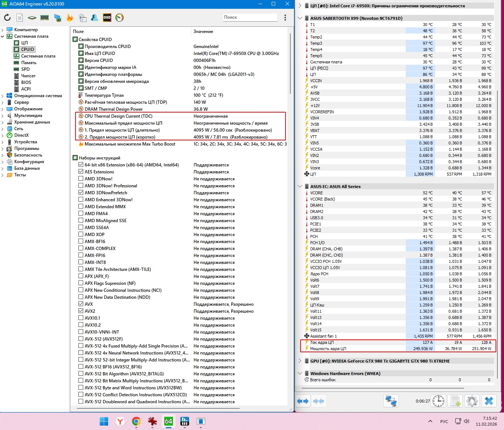This screenshot has height=430, width=504.
Task: Click the expand-all outward arrows button
Action: (303, 401)
